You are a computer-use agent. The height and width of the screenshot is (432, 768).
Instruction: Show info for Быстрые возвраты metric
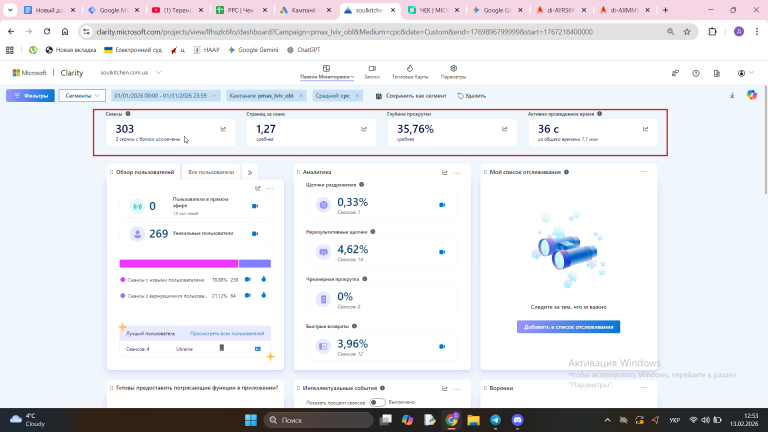point(354,326)
